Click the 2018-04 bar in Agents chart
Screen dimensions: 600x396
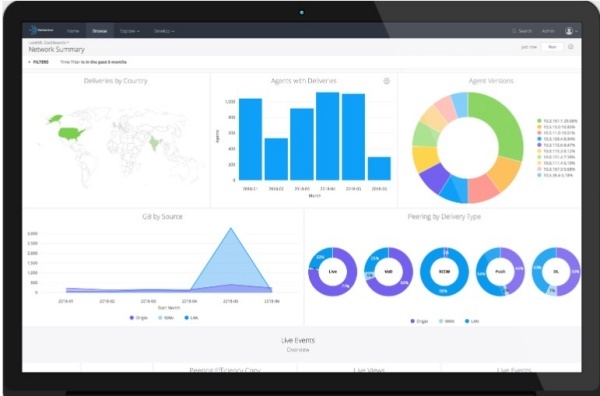pos(328,136)
